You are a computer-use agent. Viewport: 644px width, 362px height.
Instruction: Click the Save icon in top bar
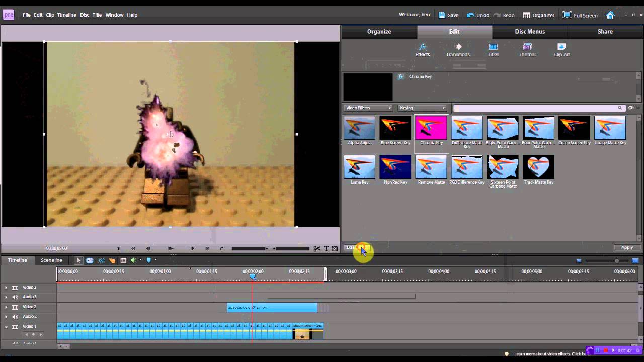pos(442,15)
